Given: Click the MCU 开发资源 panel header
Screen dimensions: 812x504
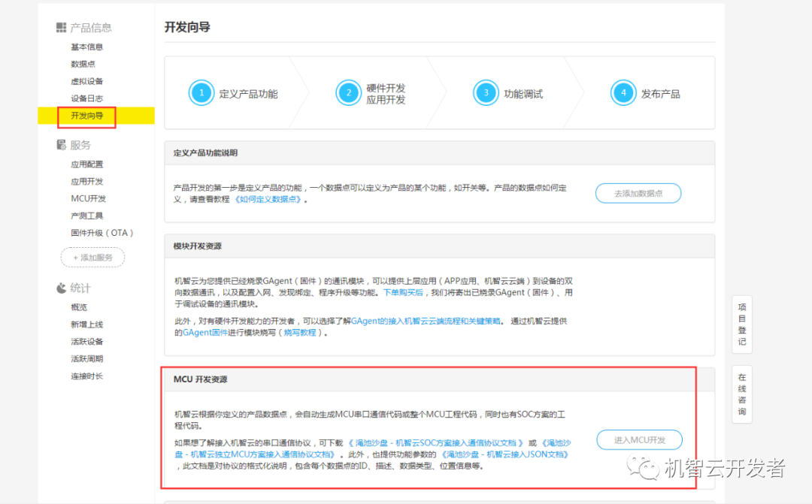Looking at the screenshot, I should (x=440, y=379).
